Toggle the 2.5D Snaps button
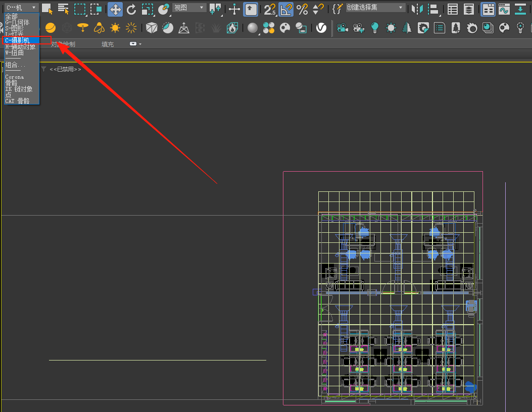Image resolution: width=532 pixels, height=412 pixels. 270,9
